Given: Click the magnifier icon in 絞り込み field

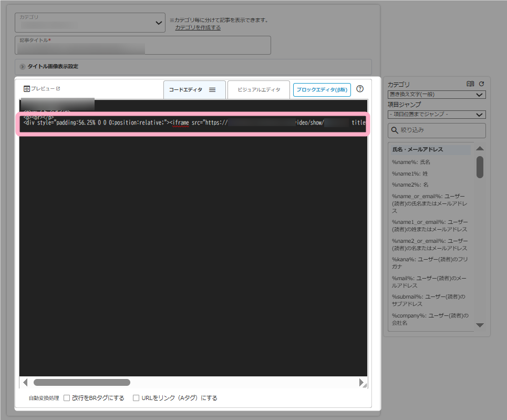Looking at the screenshot, I should (x=395, y=130).
